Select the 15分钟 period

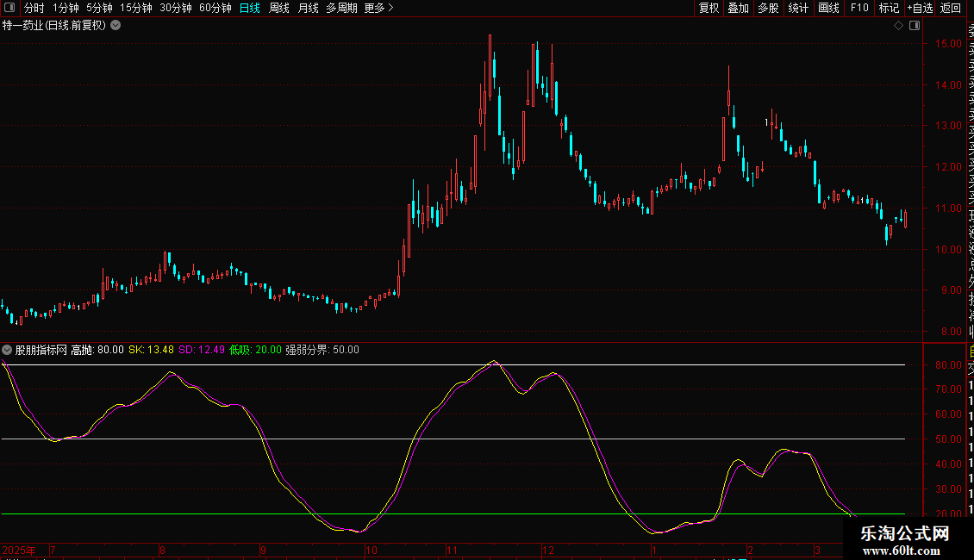point(136,8)
